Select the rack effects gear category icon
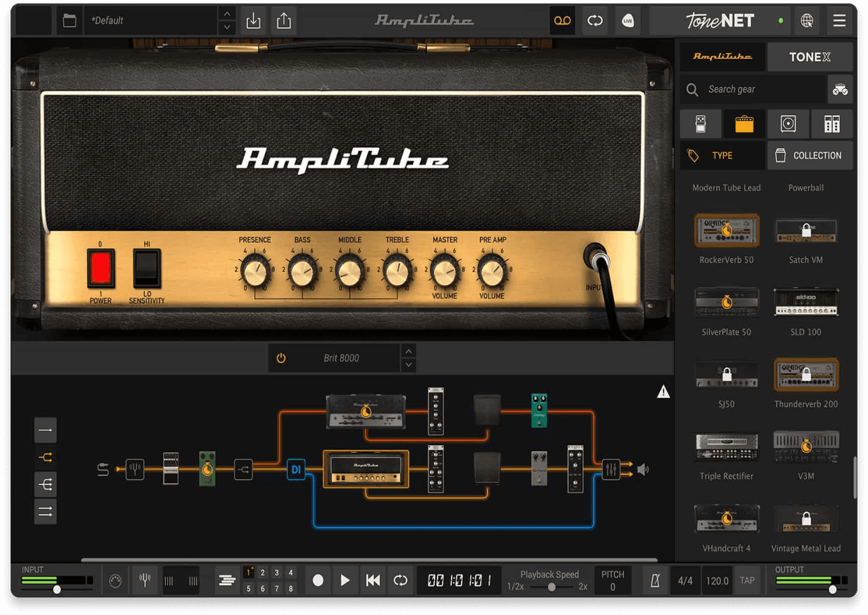This screenshot has width=868, height=615. click(x=832, y=123)
